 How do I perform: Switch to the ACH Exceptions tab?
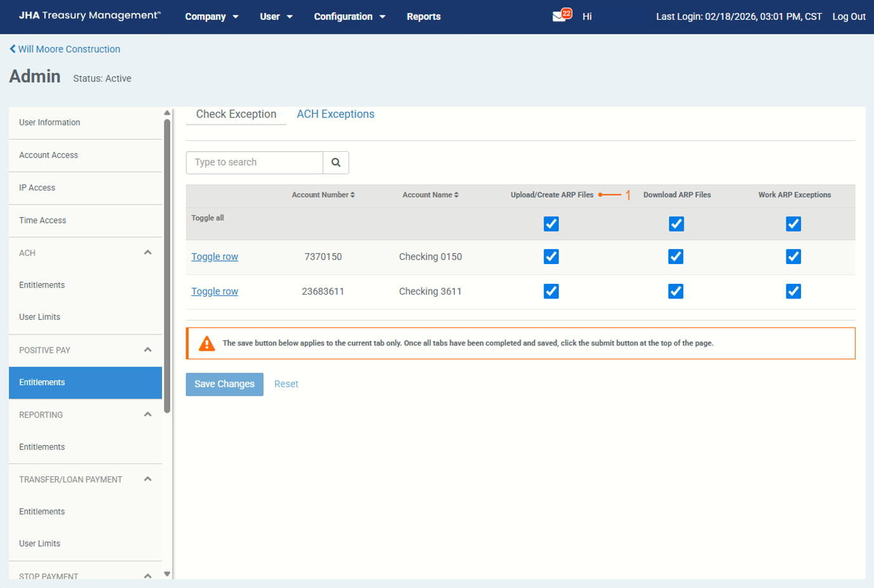pos(335,114)
